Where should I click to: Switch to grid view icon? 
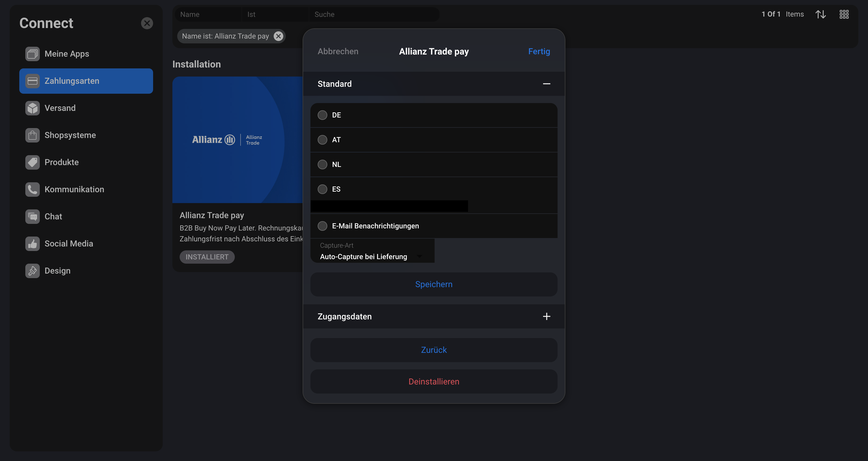844,14
